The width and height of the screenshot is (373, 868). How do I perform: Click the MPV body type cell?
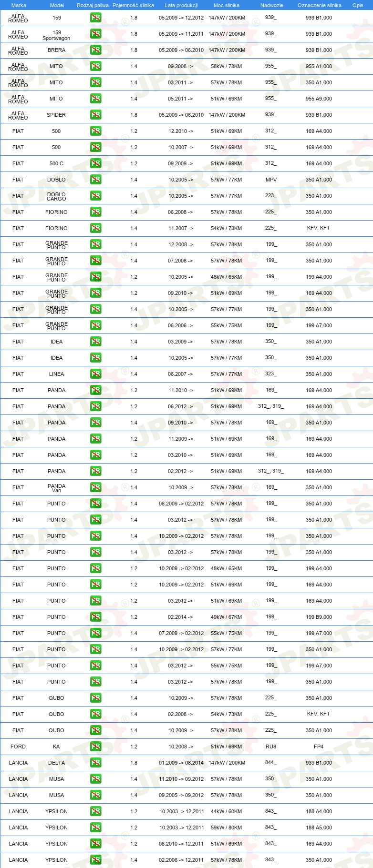(x=271, y=180)
